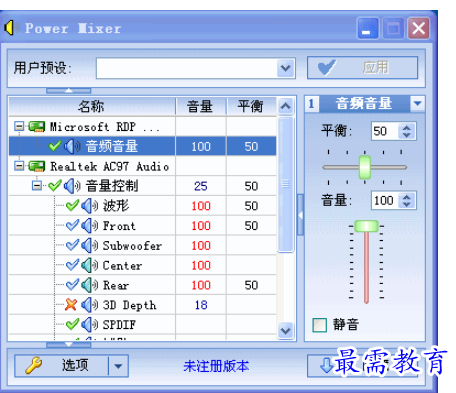This screenshot has width=456, height=393.
Task: Click the volume value 25 of 音量控制
Action: pos(201,186)
